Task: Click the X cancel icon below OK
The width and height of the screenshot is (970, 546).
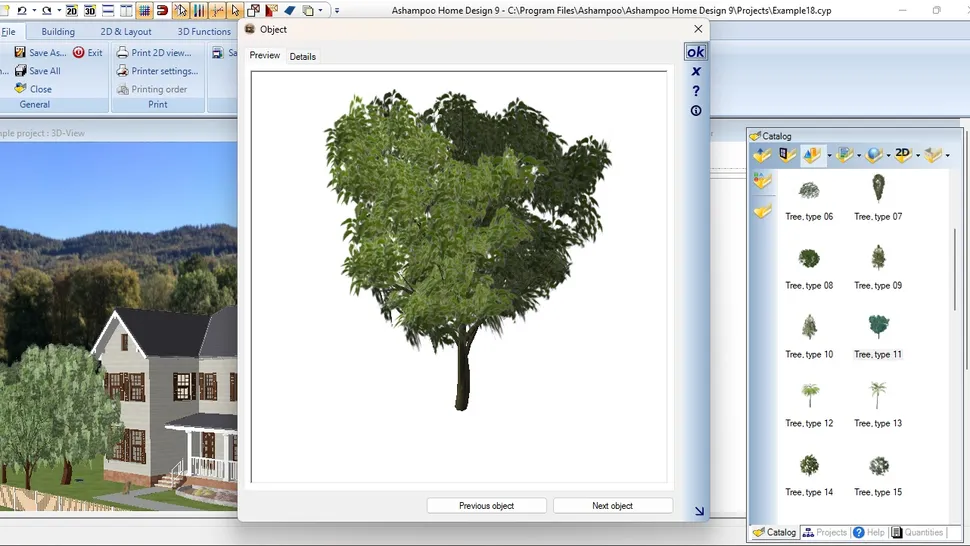Action: pyautogui.click(x=696, y=72)
